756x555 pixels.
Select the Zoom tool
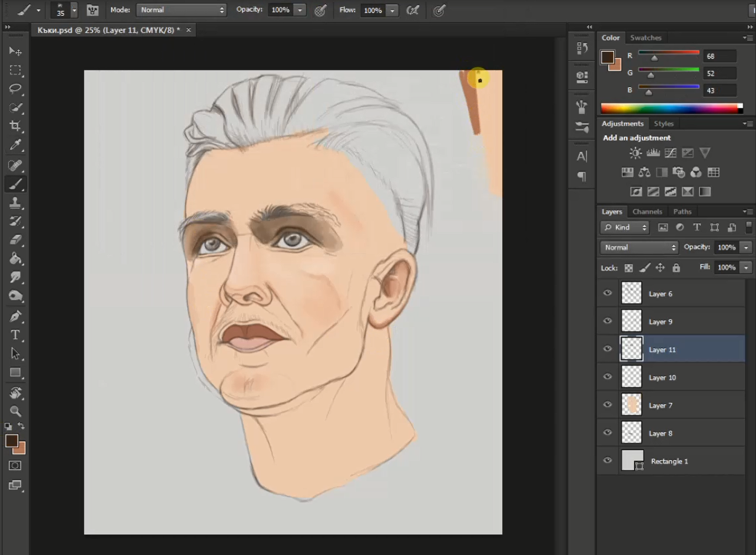coord(15,411)
